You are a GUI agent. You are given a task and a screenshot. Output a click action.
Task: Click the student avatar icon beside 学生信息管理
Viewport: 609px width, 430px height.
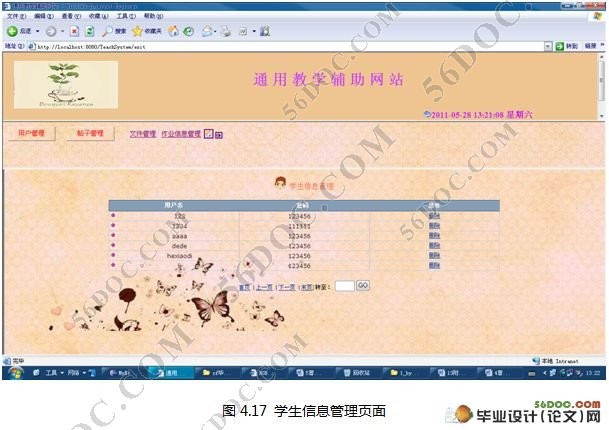coord(279,184)
